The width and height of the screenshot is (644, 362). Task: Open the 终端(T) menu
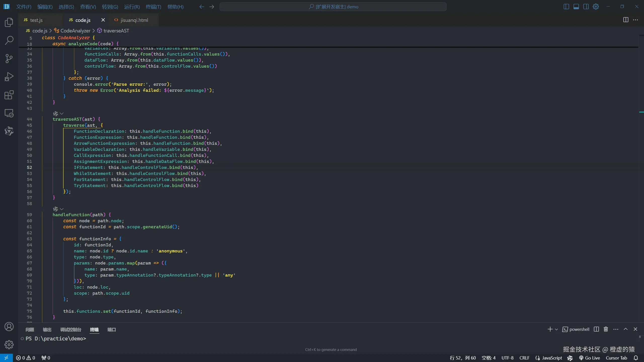click(153, 7)
